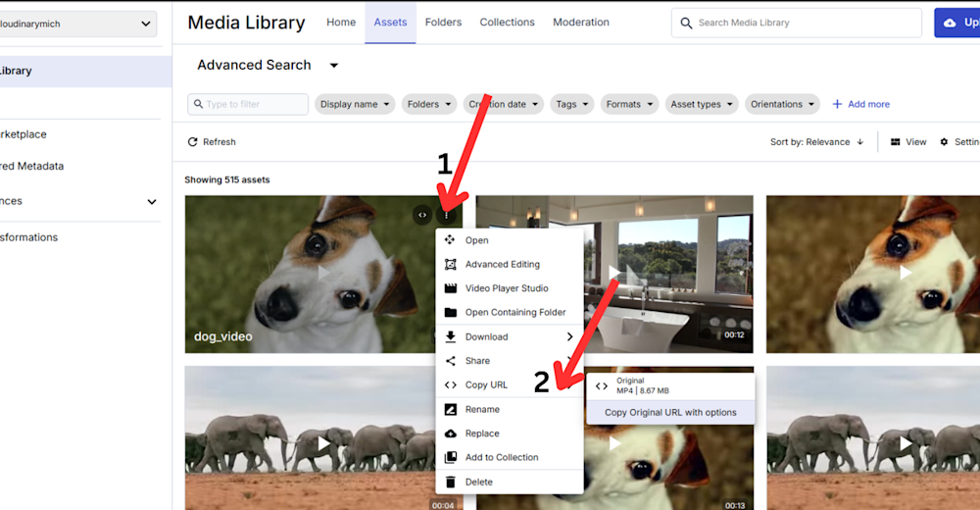Choose the Original MP4 8.67 MB entry
The image size is (980, 510).
click(x=670, y=386)
